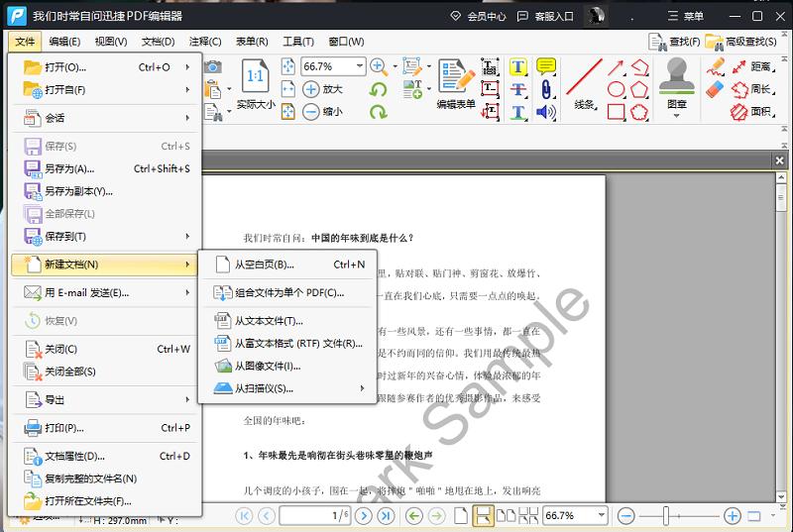The height and width of the screenshot is (532, 793).
Task: Choose 从富文本格式 (RTF) 文件(R)
Action: (x=289, y=344)
